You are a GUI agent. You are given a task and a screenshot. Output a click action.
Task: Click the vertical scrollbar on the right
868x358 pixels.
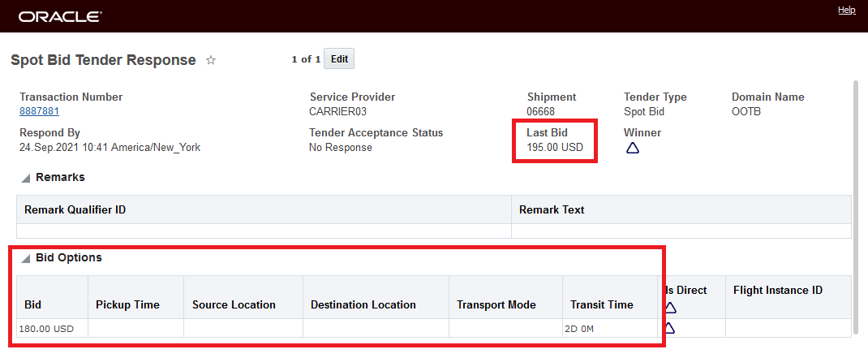tap(856, 203)
